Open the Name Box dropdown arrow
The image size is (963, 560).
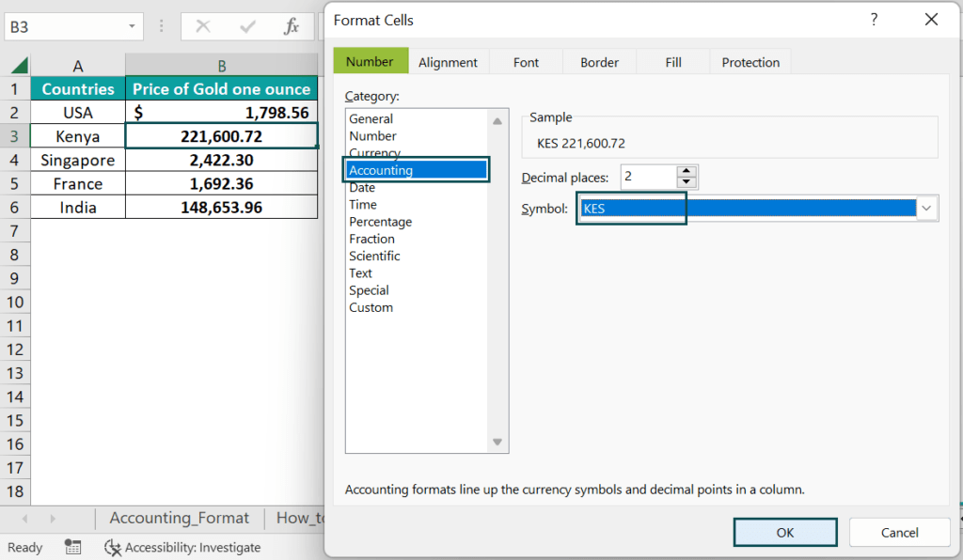131,26
